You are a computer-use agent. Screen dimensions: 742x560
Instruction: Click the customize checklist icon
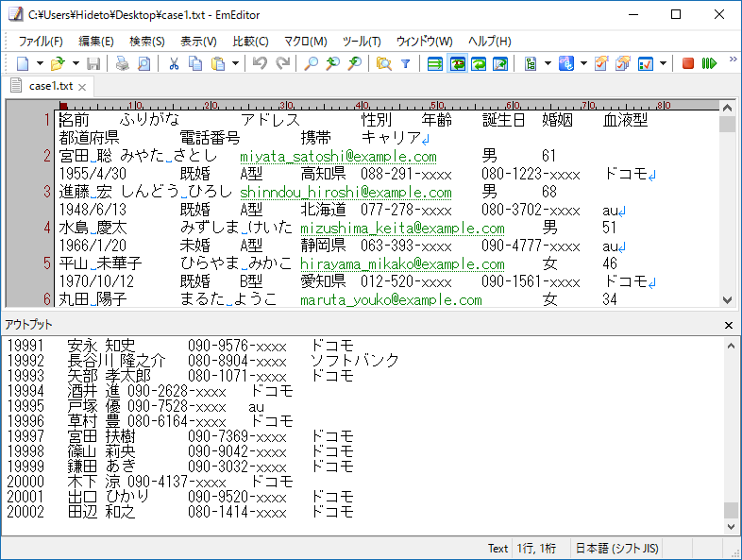tap(646, 63)
